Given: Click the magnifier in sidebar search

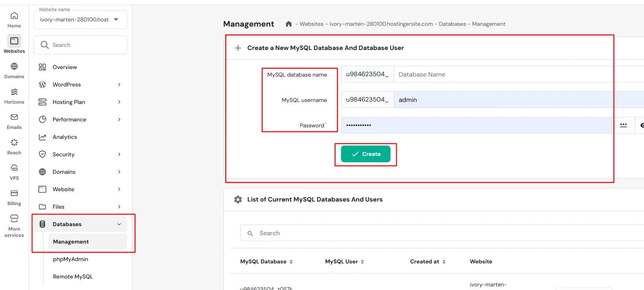Looking at the screenshot, I should 45,45.
